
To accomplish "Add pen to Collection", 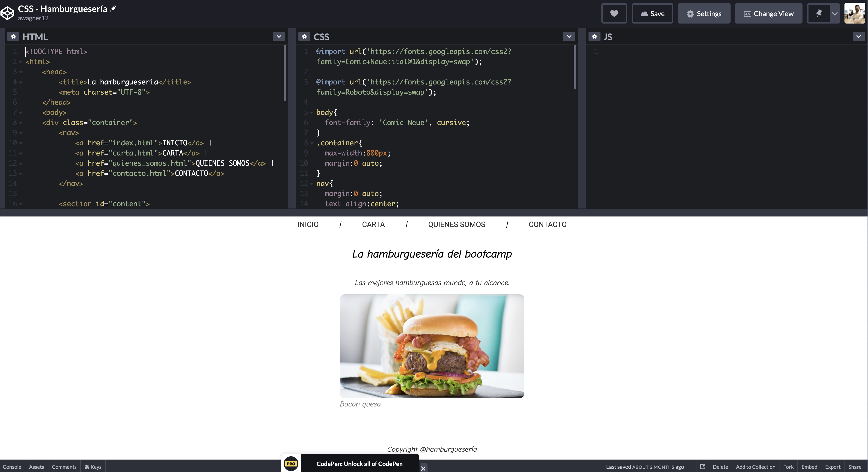I will [755, 467].
